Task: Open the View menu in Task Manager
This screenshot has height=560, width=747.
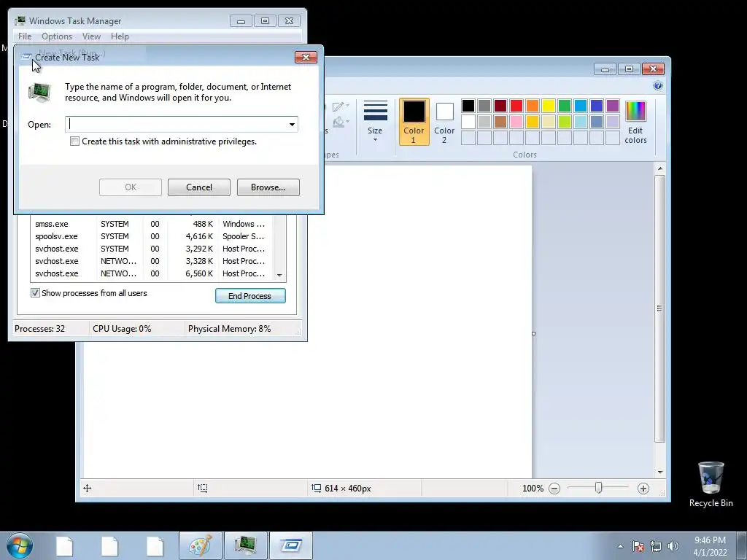Action: [x=91, y=36]
